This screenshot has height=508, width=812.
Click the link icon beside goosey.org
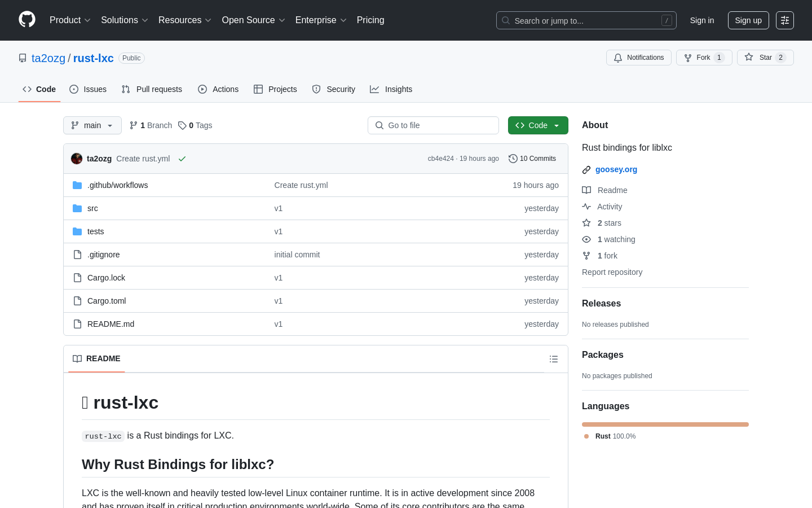pyautogui.click(x=586, y=170)
